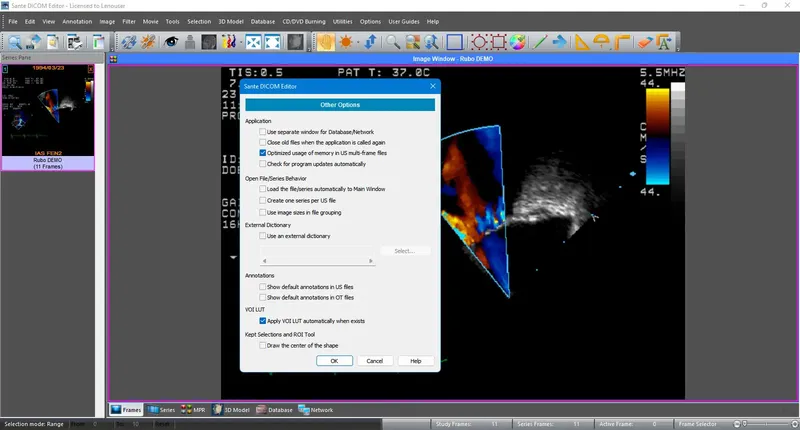
Task: Enable Check for program updates automatically
Action: coord(262,164)
